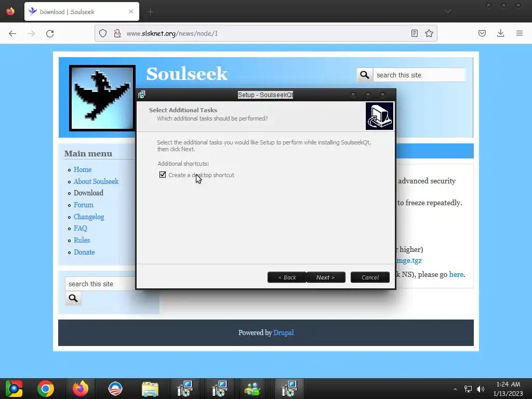Open the Firefox downloads panel
The height and width of the screenshot is (399, 532).
coord(500,33)
